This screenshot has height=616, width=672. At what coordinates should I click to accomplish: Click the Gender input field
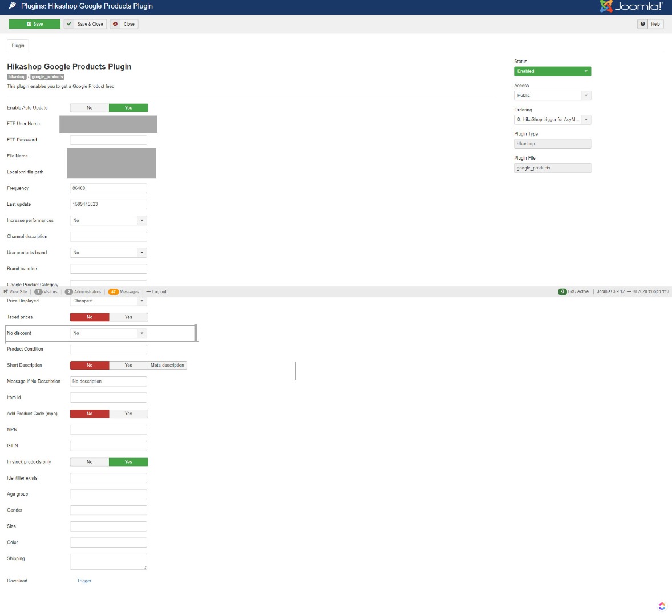point(108,510)
